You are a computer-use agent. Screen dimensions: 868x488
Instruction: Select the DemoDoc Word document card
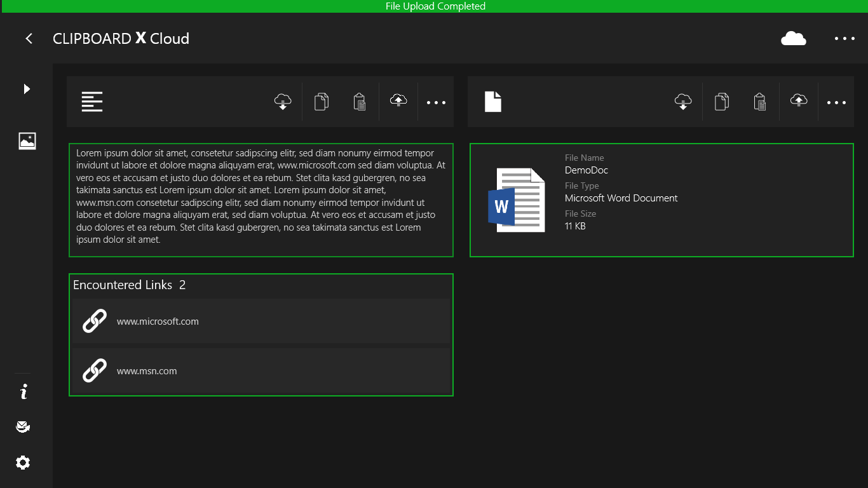661,200
